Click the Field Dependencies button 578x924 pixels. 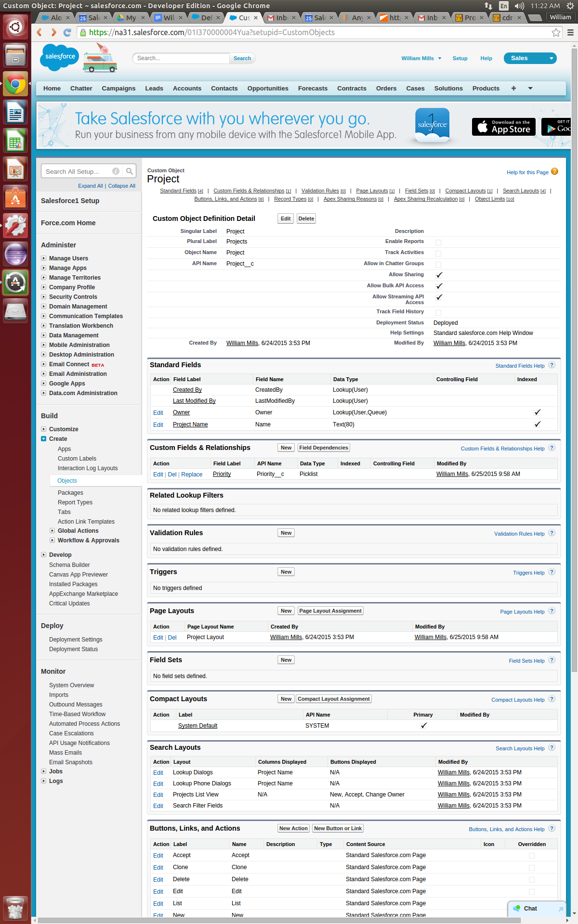click(x=323, y=448)
